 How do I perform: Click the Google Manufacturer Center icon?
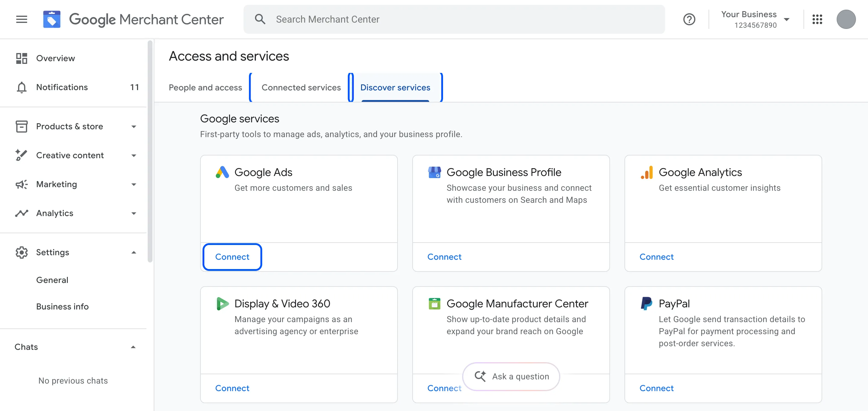click(x=434, y=303)
